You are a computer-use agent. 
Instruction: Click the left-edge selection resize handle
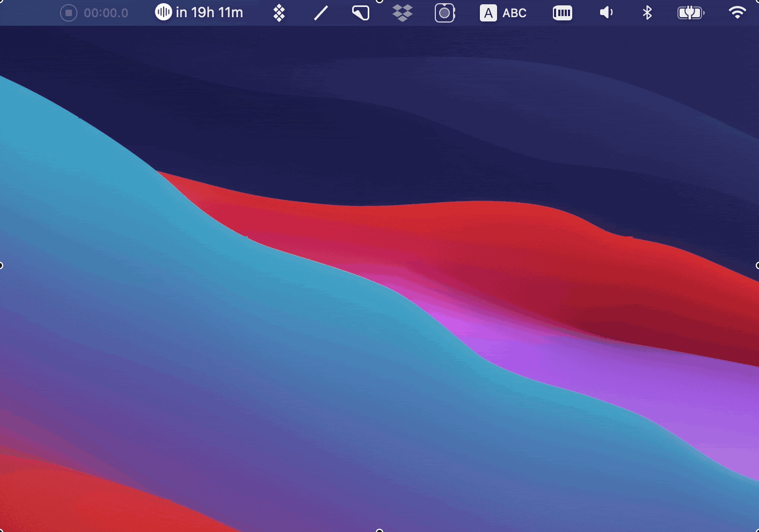click(x=1, y=265)
